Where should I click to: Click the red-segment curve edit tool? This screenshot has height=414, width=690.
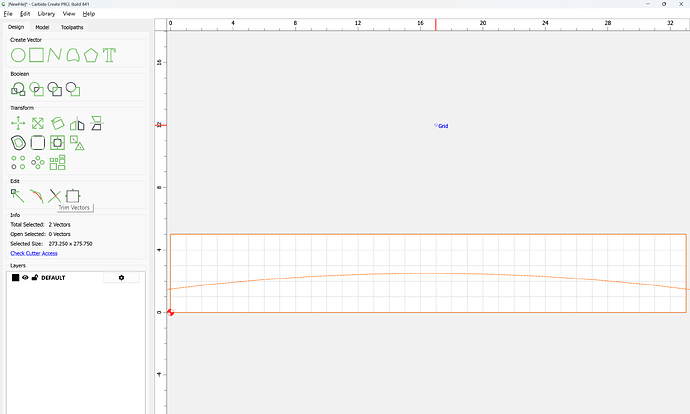pos(37,196)
